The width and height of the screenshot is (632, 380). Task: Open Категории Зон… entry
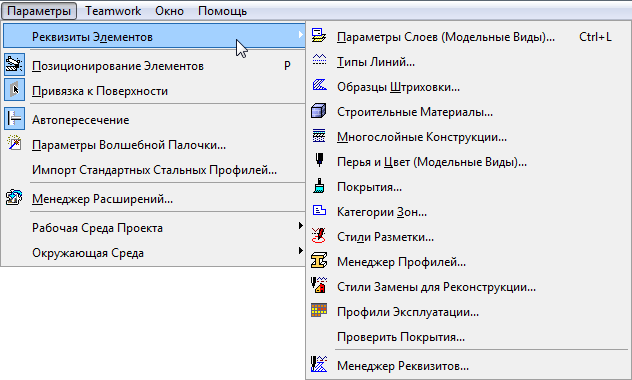coord(382,212)
